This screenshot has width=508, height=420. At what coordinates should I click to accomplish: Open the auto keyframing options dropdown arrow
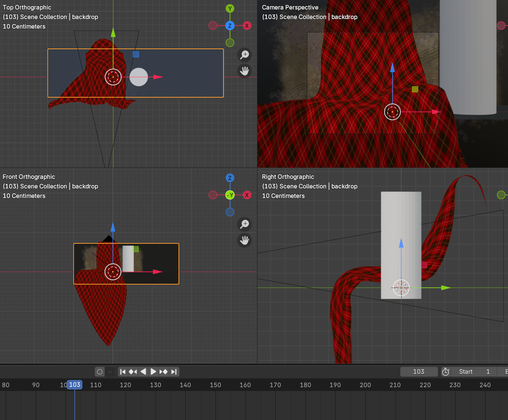click(110, 372)
